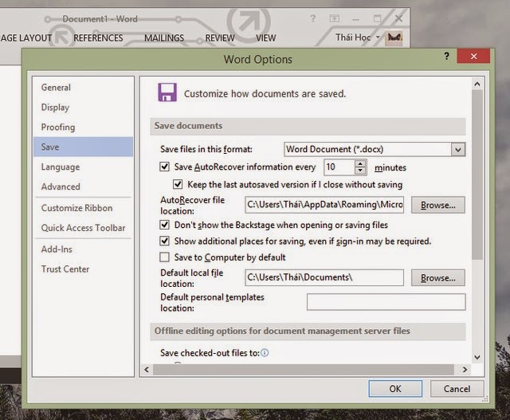Click the horizontal scrollbar left arrow

tap(147, 369)
